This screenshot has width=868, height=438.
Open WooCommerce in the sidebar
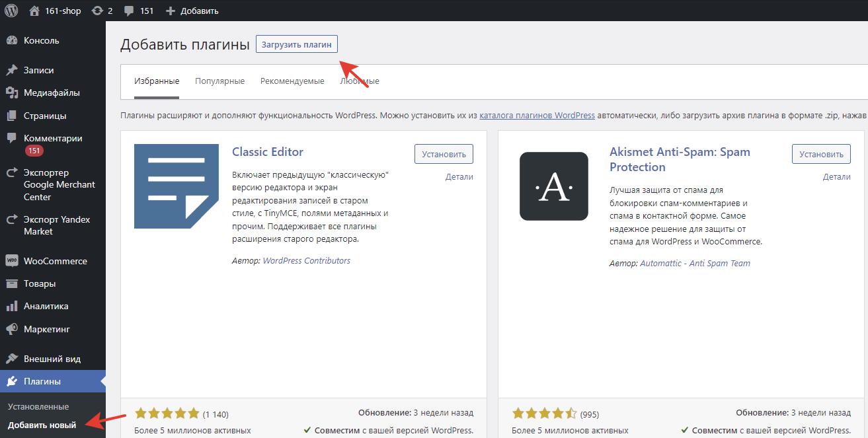tap(55, 261)
